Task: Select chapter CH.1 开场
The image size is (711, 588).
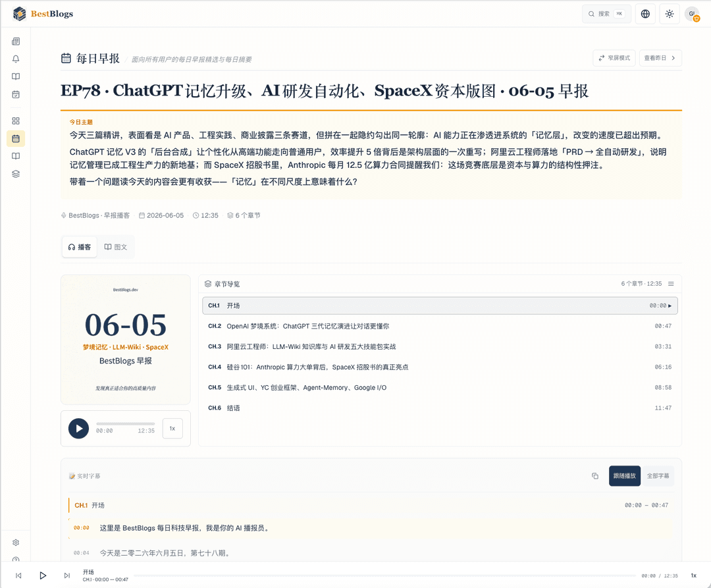Action: (440, 306)
